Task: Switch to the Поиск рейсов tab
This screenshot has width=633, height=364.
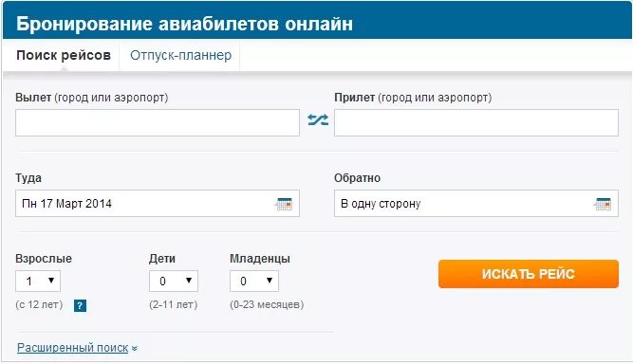Action: click(x=64, y=55)
